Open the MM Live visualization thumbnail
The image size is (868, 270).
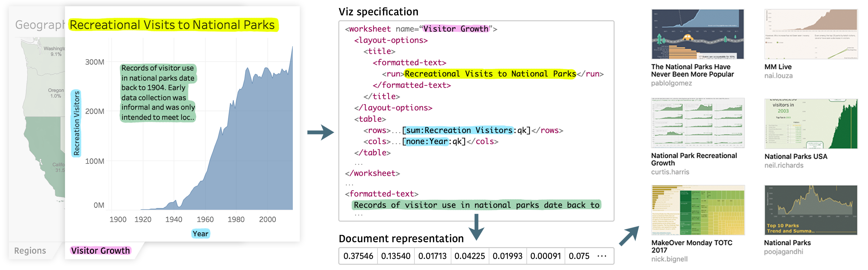pyautogui.click(x=811, y=34)
